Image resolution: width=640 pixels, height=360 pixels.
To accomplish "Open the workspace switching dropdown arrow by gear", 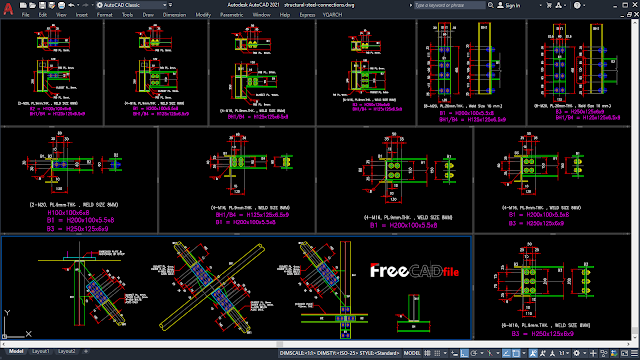I will click(x=584, y=353).
